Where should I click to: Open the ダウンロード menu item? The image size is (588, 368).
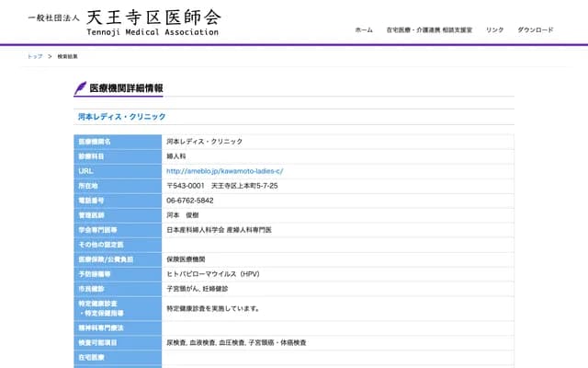pos(535,30)
